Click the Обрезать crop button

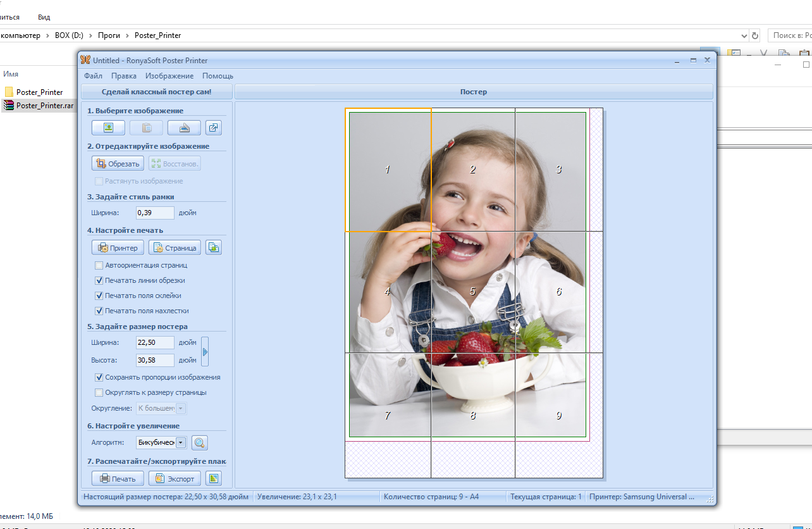[118, 163]
